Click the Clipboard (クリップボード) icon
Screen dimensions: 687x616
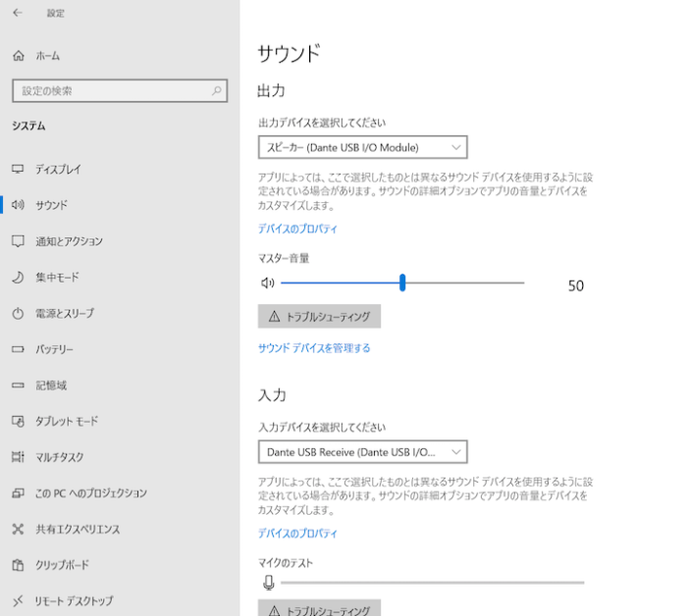tap(18, 565)
